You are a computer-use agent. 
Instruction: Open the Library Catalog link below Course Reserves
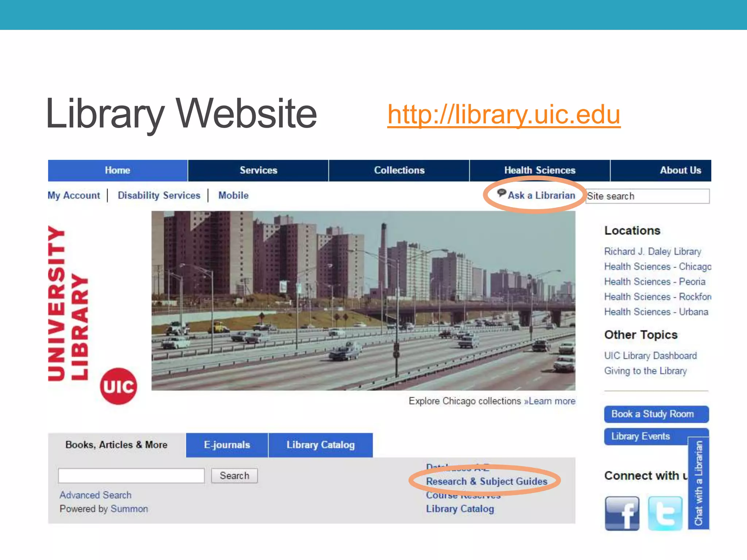(460, 509)
